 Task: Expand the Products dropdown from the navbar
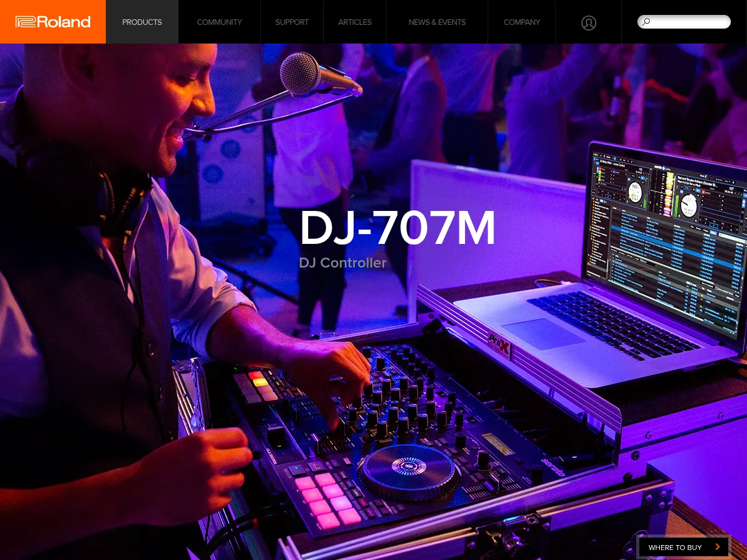point(142,22)
